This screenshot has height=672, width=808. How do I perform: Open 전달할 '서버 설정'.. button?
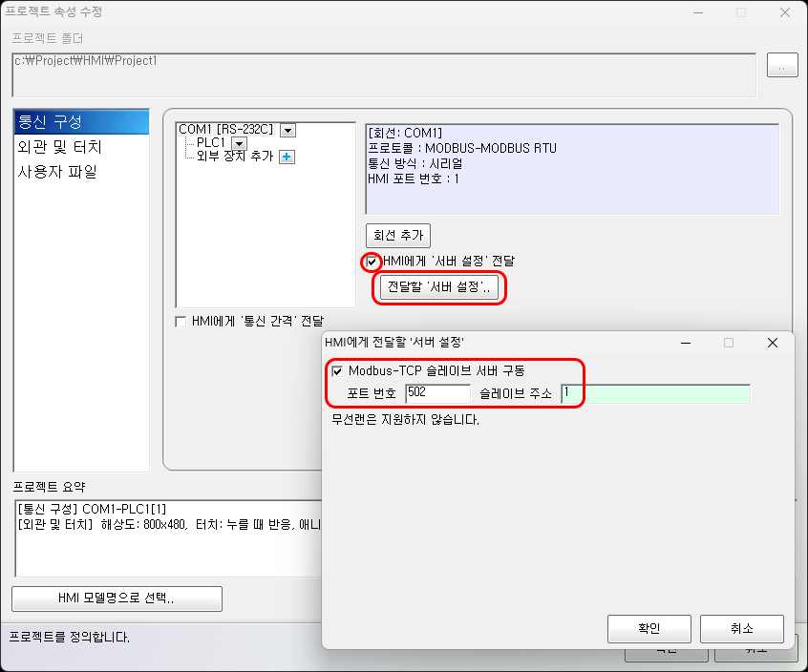[x=439, y=287]
